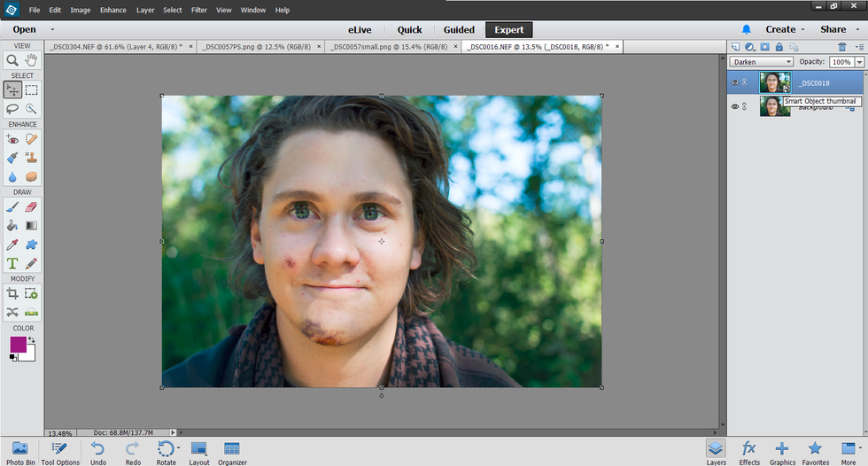Switch to Guided editing mode
This screenshot has height=466, width=868.
[459, 29]
